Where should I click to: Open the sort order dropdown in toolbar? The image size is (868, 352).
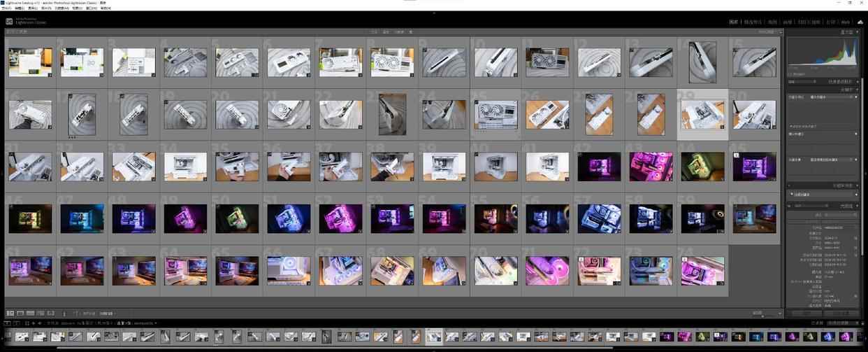click(106, 313)
